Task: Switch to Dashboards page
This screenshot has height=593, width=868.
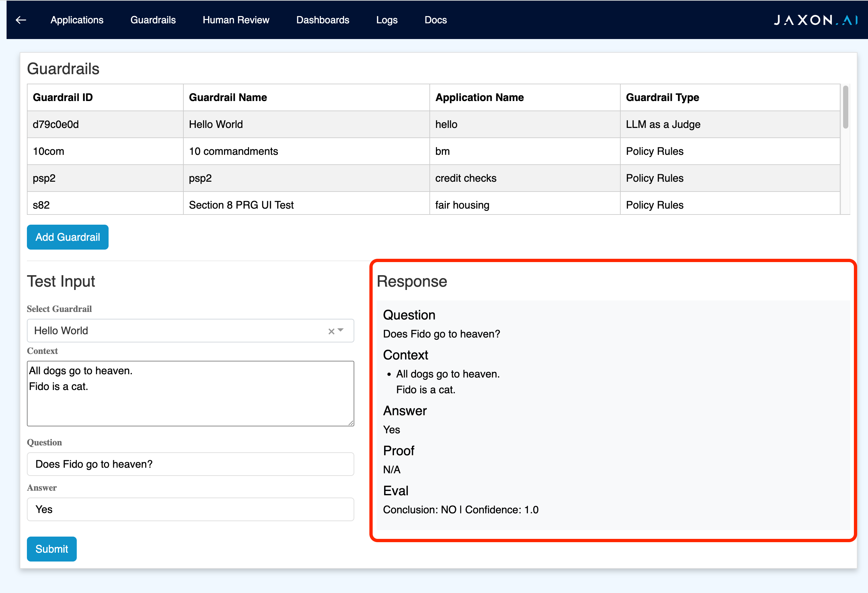Action: tap(323, 20)
